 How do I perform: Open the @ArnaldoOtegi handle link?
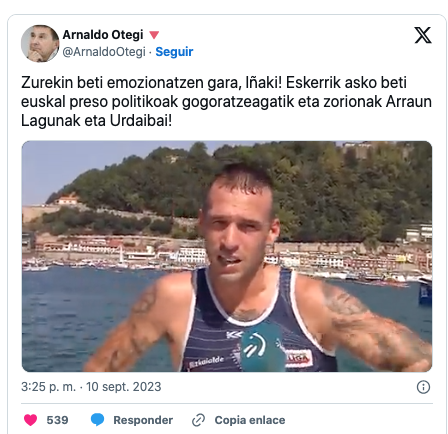(x=104, y=52)
